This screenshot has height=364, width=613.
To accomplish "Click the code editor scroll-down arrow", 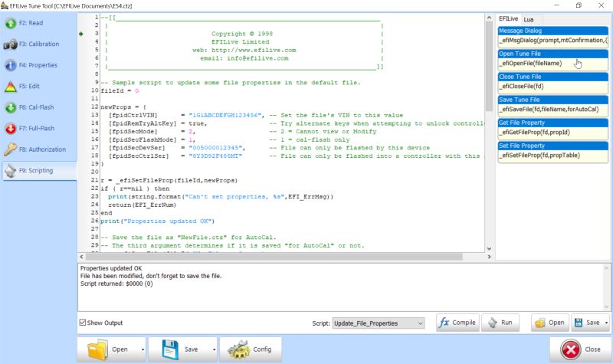I will point(489,248).
